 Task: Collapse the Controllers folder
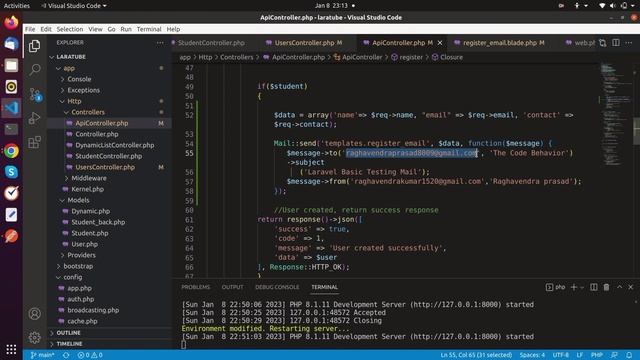pyautogui.click(x=88, y=112)
